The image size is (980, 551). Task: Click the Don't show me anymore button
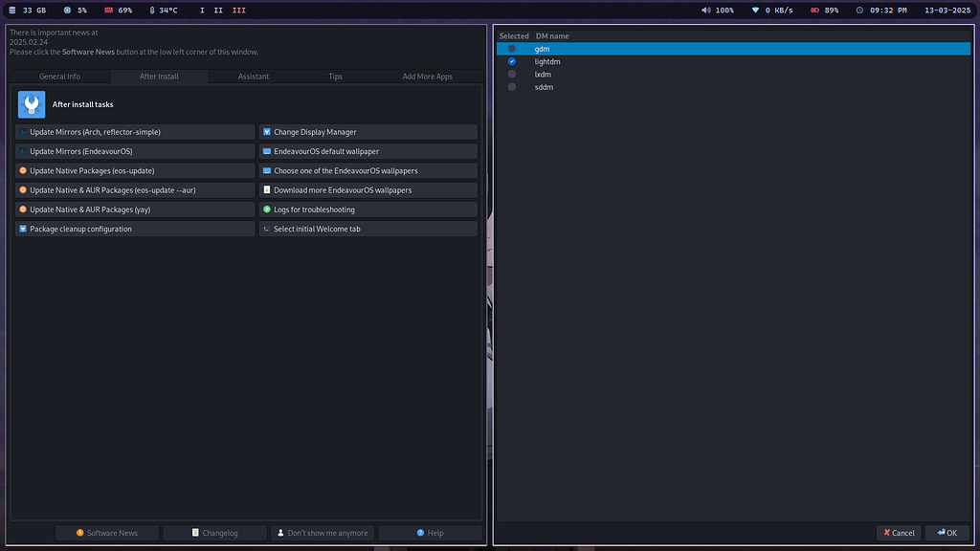pos(322,533)
